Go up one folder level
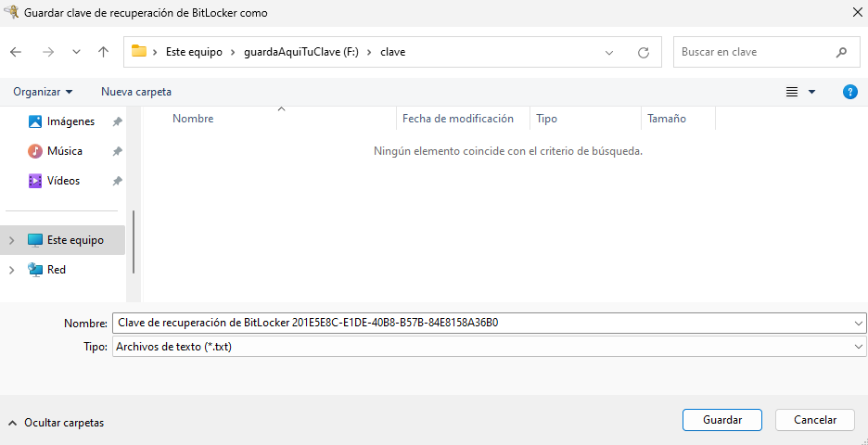 point(103,52)
